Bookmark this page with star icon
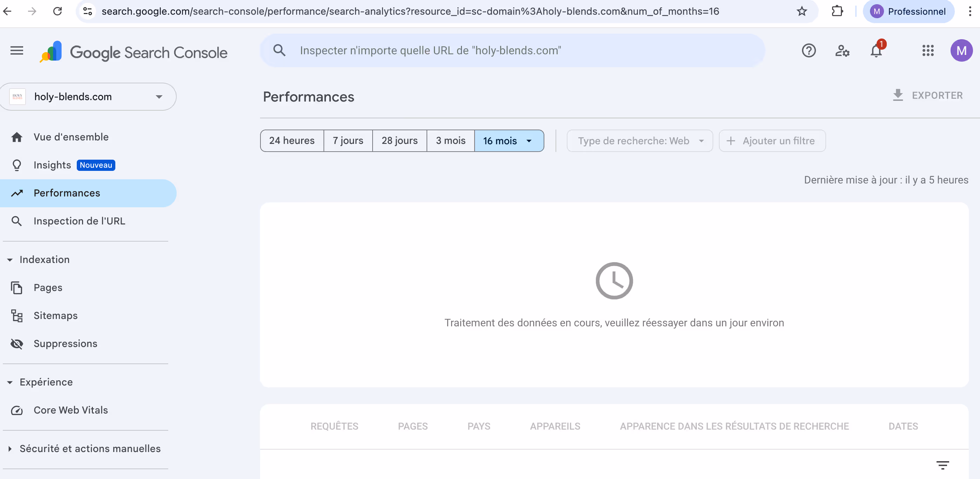The width and height of the screenshot is (980, 479). 802,12
